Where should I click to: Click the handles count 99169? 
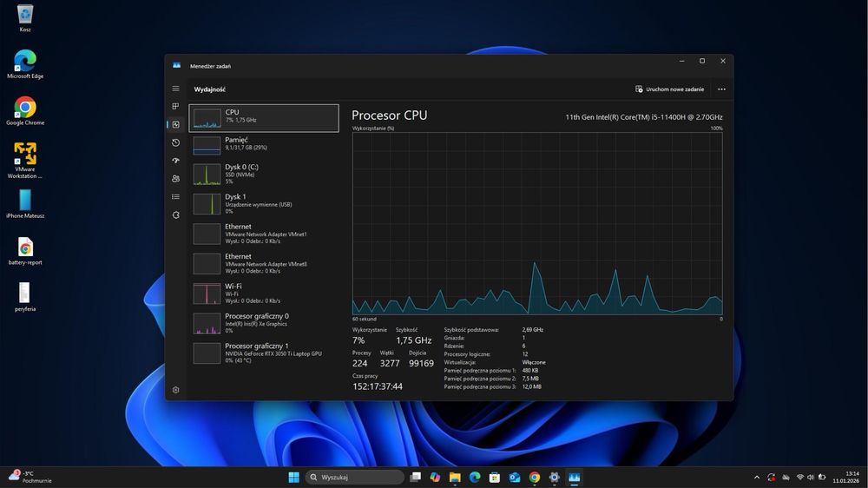click(421, 363)
